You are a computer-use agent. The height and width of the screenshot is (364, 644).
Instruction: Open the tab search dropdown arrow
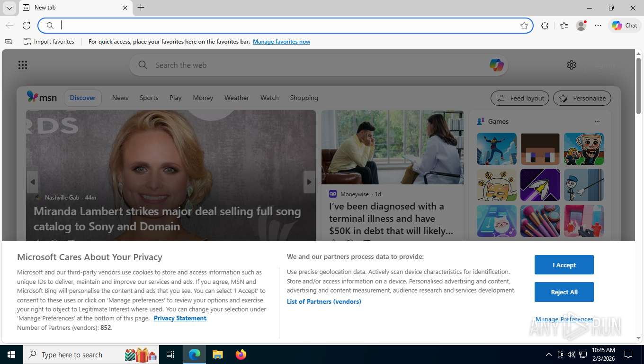pos(9,8)
